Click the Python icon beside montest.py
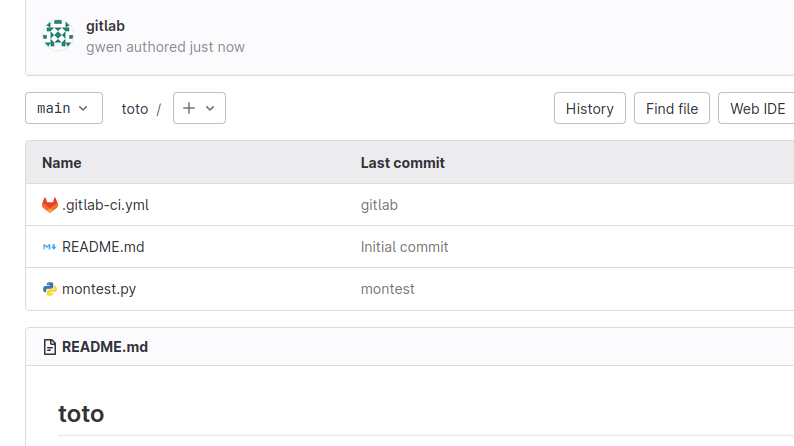Screen dimensions: 794x446 coord(50,289)
